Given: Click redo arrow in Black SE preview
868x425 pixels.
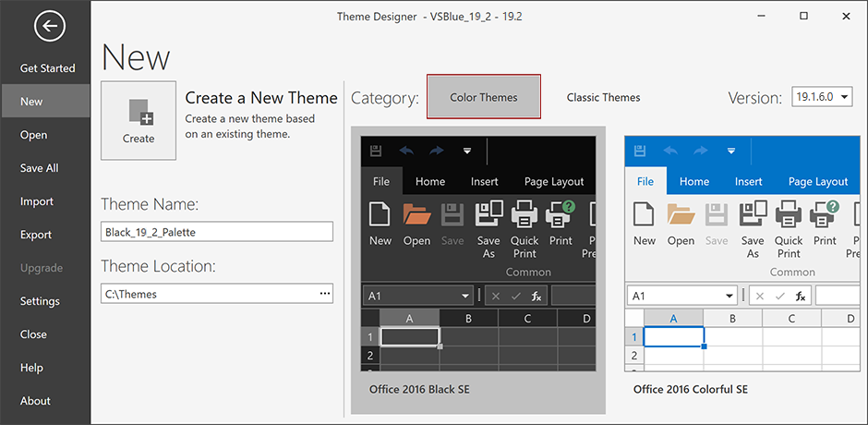Looking at the screenshot, I should pyautogui.click(x=436, y=151).
